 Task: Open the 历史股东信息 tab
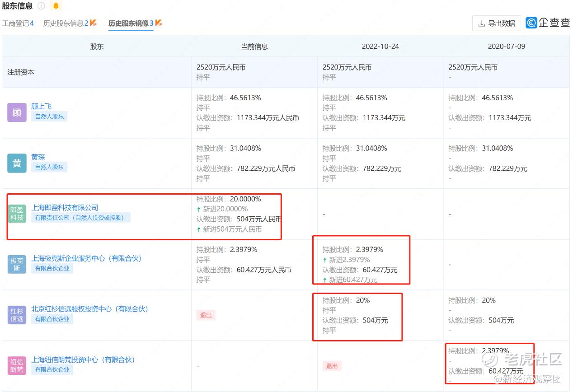[66, 23]
